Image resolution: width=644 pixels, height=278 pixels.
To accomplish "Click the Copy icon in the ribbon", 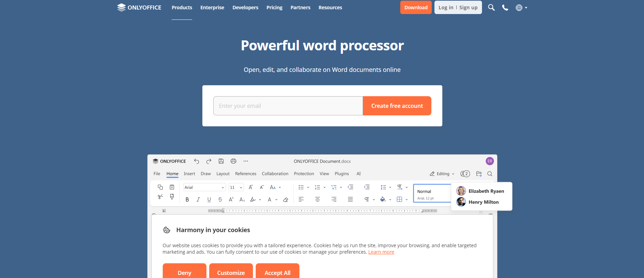I will pyautogui.click(x=160, y=187).
